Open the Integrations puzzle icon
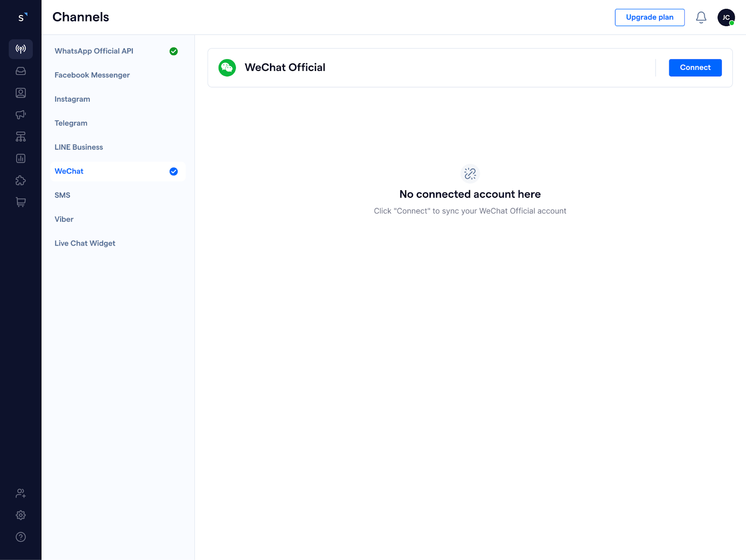 pos(21,180)
